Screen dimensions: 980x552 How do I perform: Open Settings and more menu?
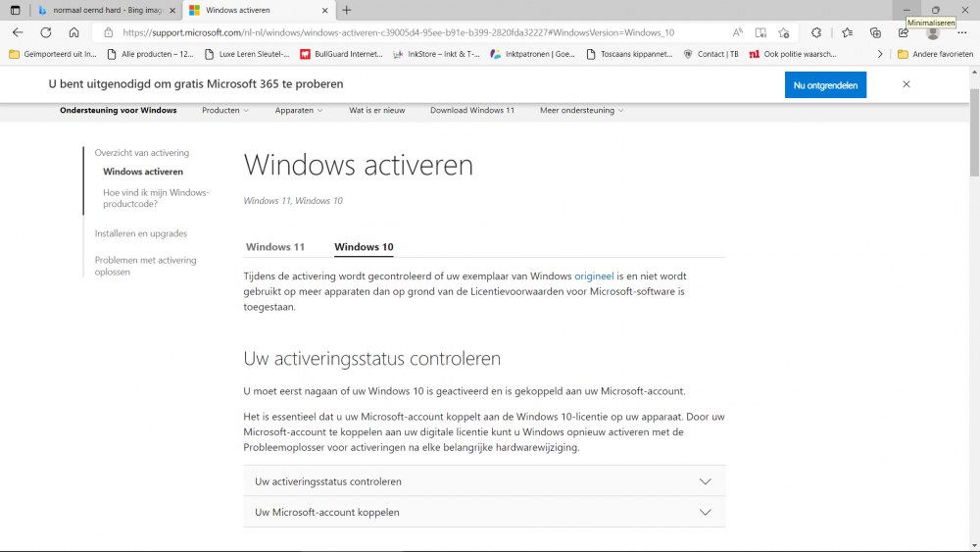tap(962, 32)
